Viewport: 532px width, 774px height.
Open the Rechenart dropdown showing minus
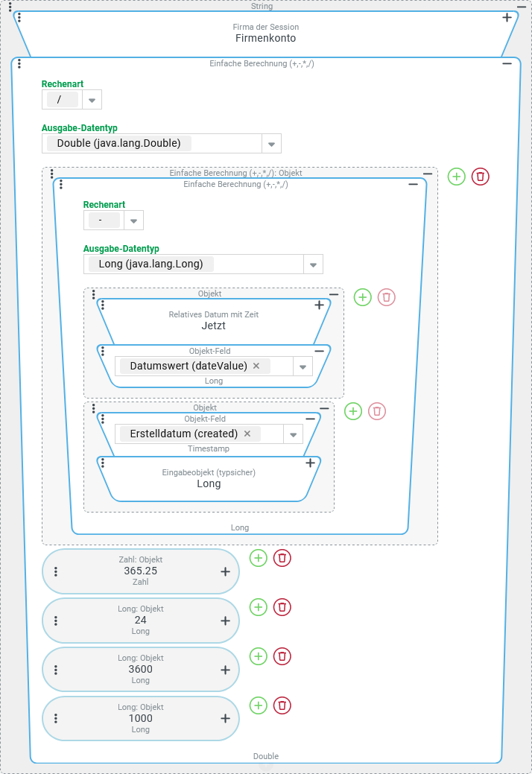(133, 221)
